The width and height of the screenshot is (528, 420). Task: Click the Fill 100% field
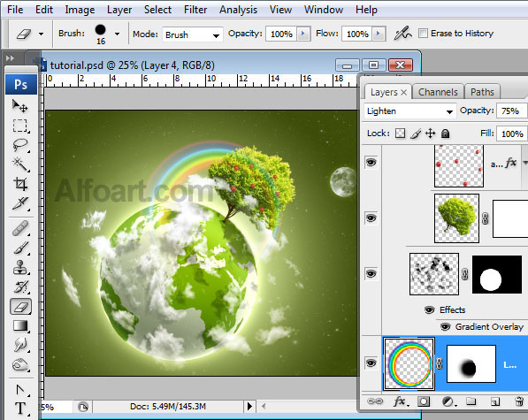click(512, 134)
